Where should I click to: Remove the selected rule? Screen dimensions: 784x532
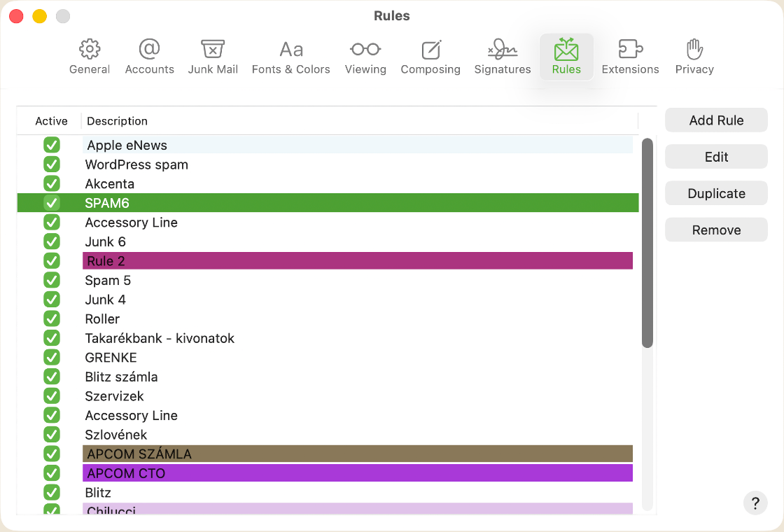(x=716, y=230)
